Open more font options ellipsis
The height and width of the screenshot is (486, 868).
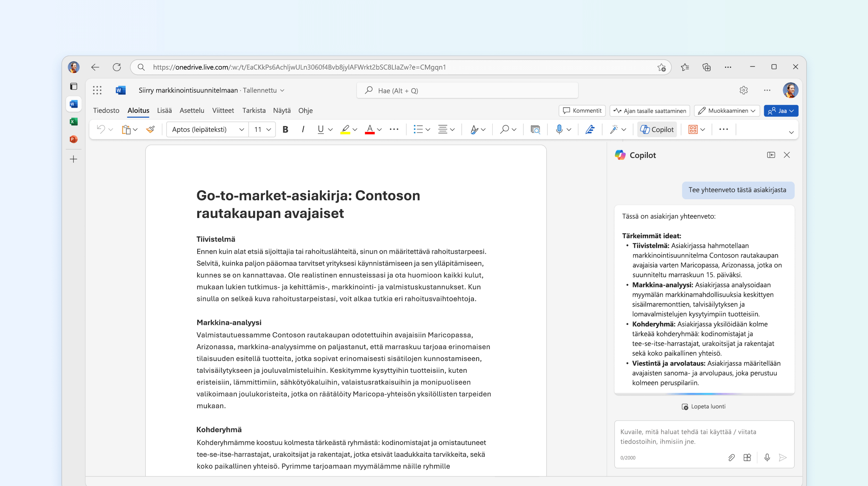[x=394, y=129]
